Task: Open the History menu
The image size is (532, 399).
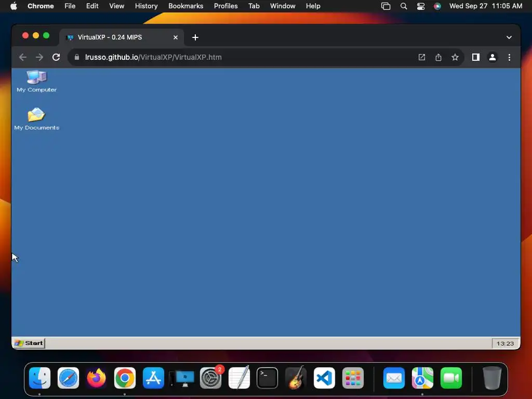Action: coord(146,6)
